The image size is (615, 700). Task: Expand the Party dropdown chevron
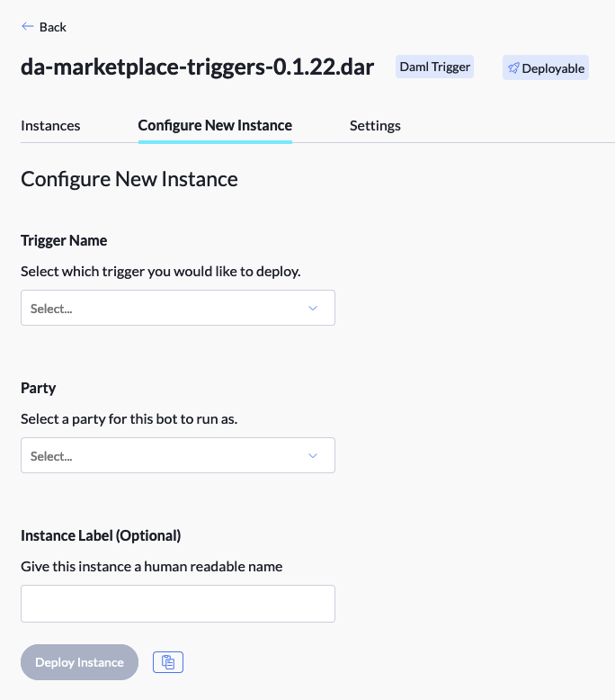coord(313,455)
